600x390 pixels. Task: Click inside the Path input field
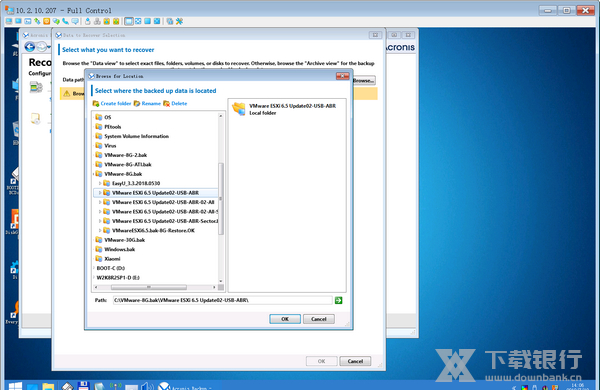click(x=223, y=300)
